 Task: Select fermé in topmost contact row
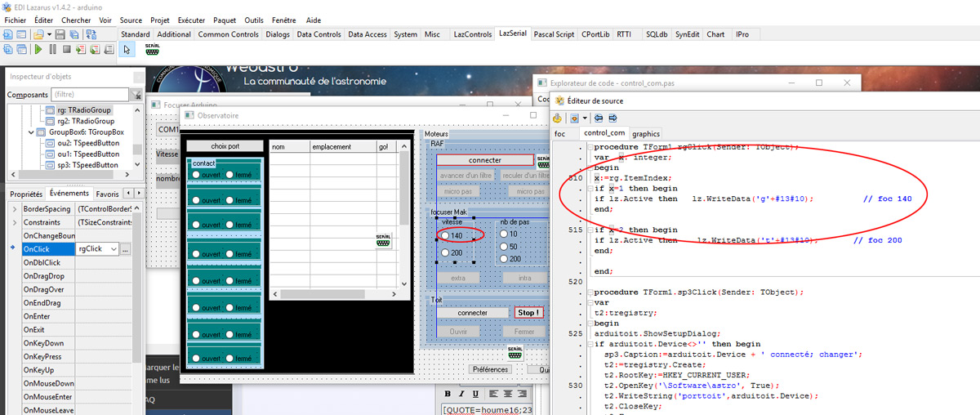(230, 175)
